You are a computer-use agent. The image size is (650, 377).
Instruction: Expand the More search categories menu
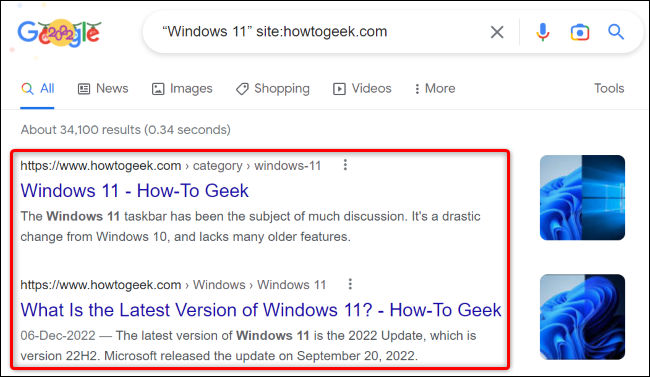pyautogui.click(x=435, y=88)
